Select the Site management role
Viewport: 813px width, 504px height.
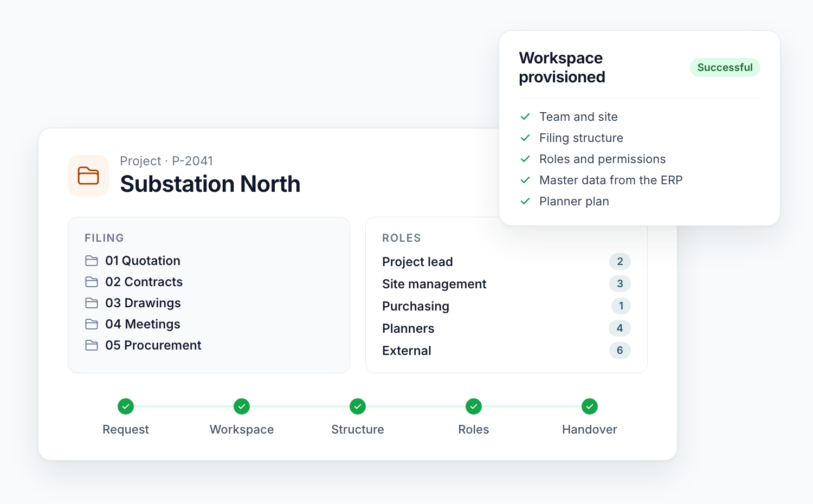434,284
